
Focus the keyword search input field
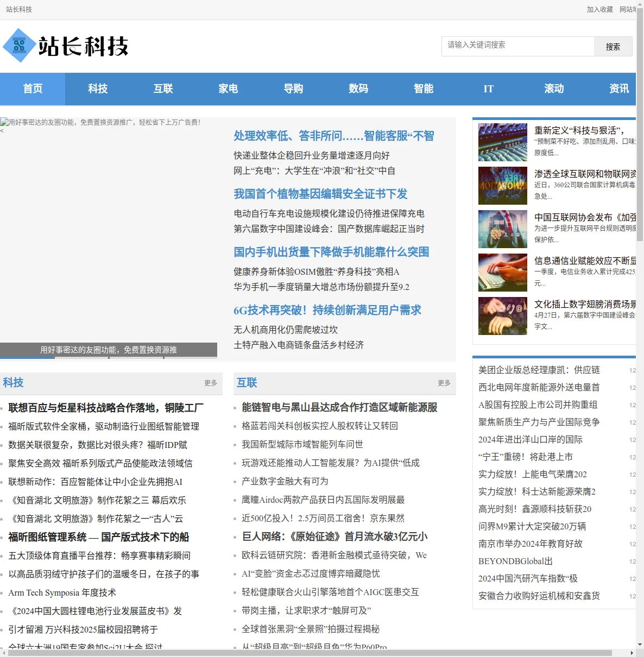(x=517, y=46)
